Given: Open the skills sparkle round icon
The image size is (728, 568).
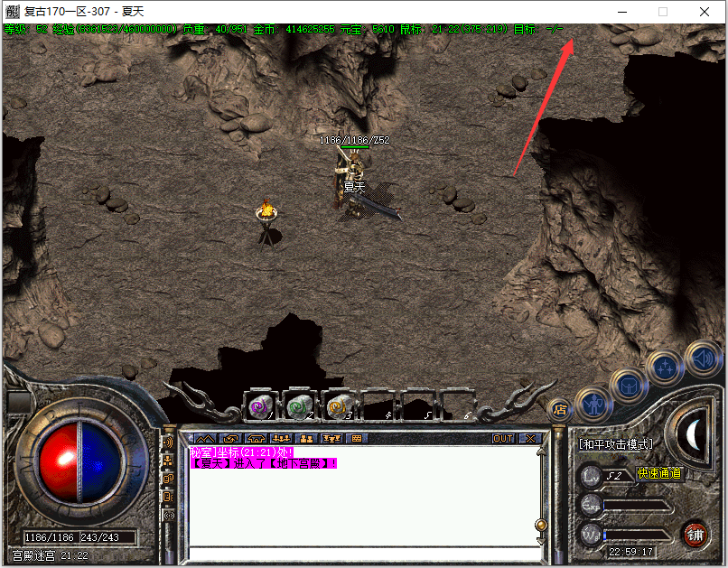Looking at the screenshot, I should pos(665,368).
